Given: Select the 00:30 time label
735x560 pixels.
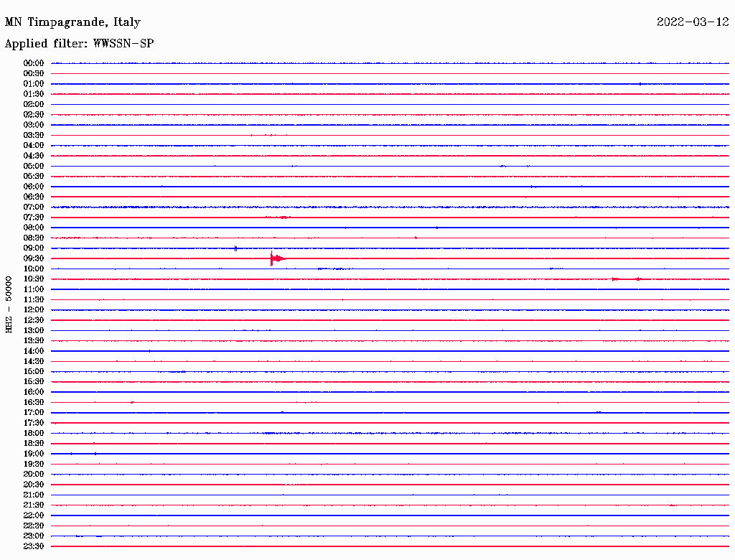Looking at the screenshot, I should pyautogui.click(x=34, y=74).
